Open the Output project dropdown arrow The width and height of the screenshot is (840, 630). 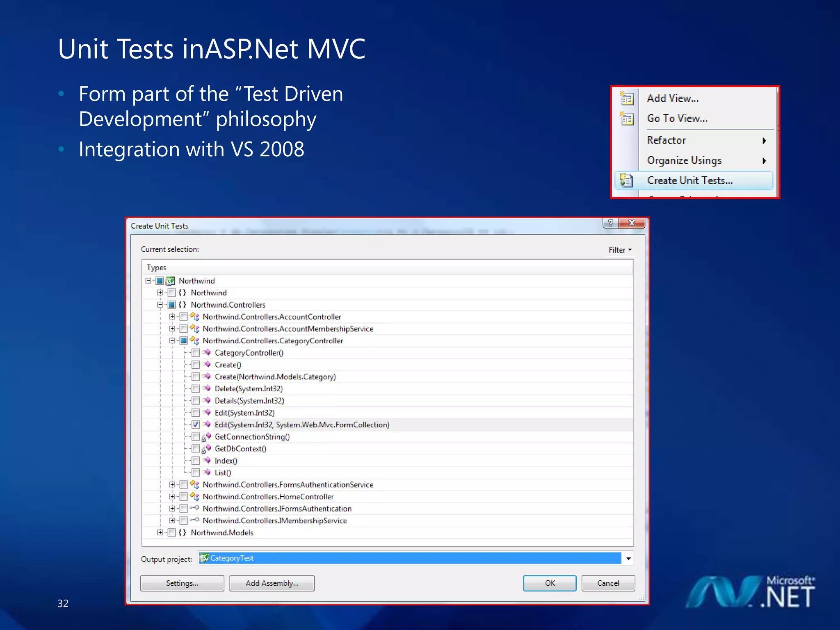click(x=628, y=558)
